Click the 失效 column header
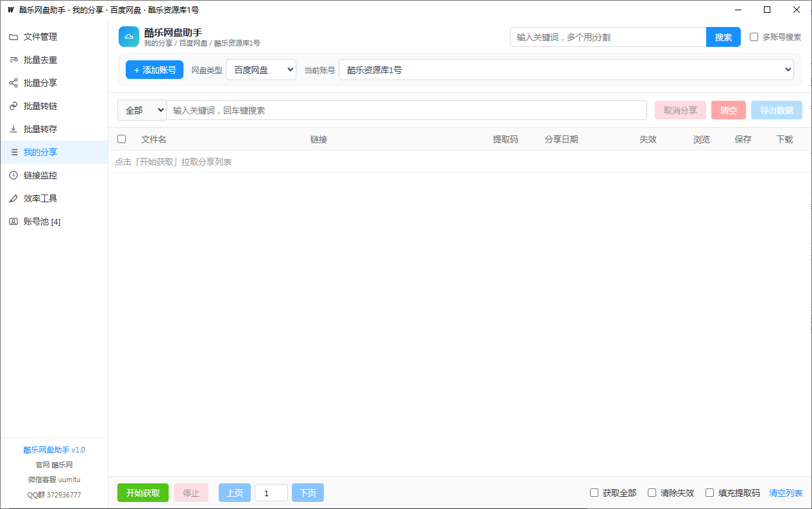 coord(648,139)
